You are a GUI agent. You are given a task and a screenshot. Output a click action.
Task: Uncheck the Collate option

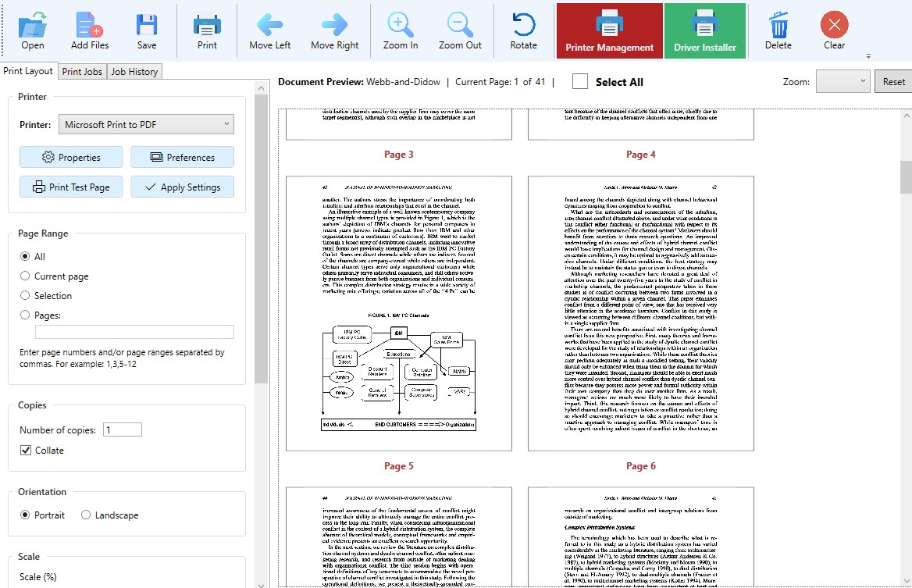tap(28, 450)
